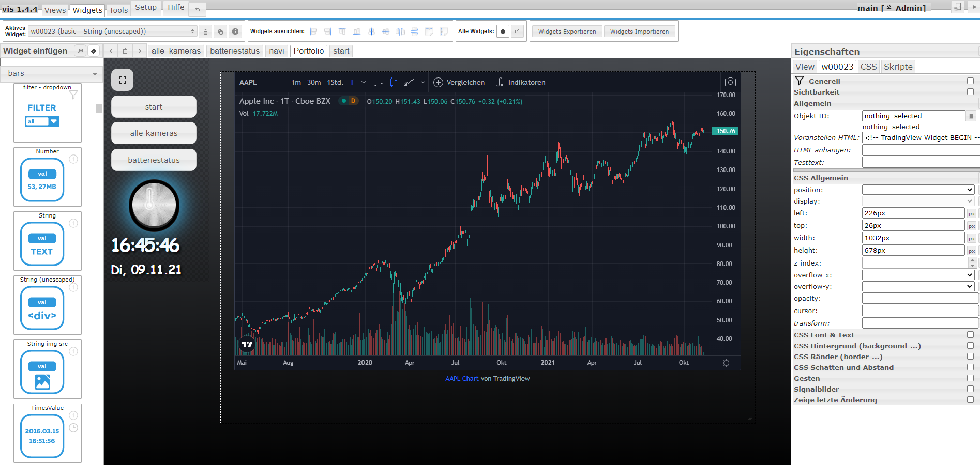Toggle the Zeige letzte Änderung checkbox

(x=970, y=400)
